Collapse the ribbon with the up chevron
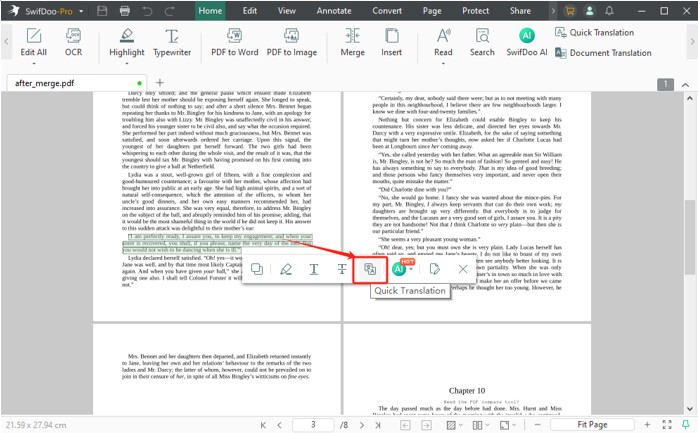The image size is (698, 433). [685, 85]
